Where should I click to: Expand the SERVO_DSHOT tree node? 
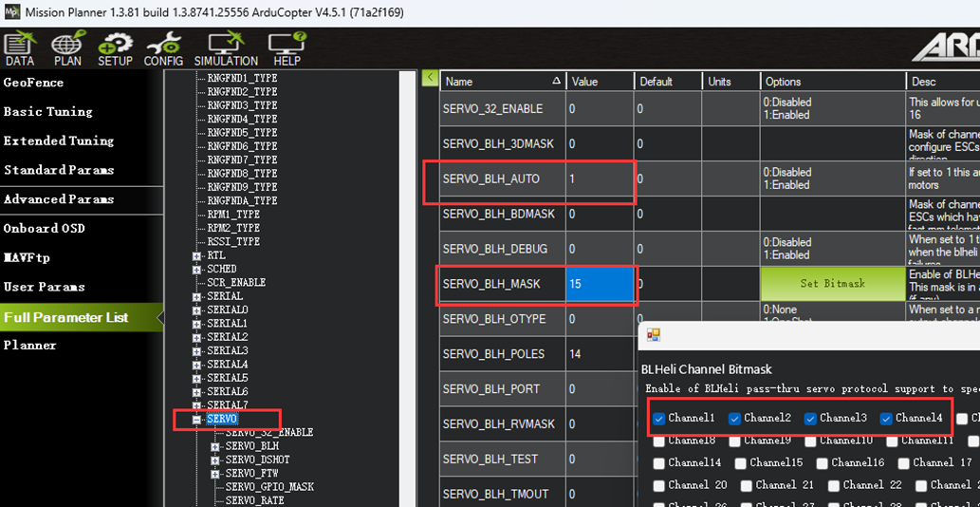pyautogui.click(x=215, y=460)
